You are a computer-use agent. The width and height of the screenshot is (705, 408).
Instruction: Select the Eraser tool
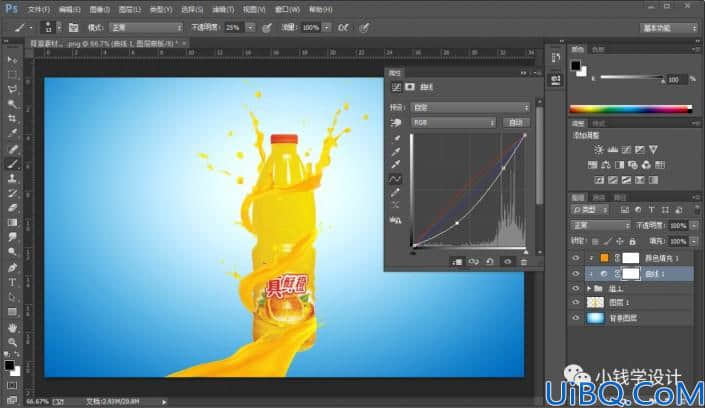point(12,208)
